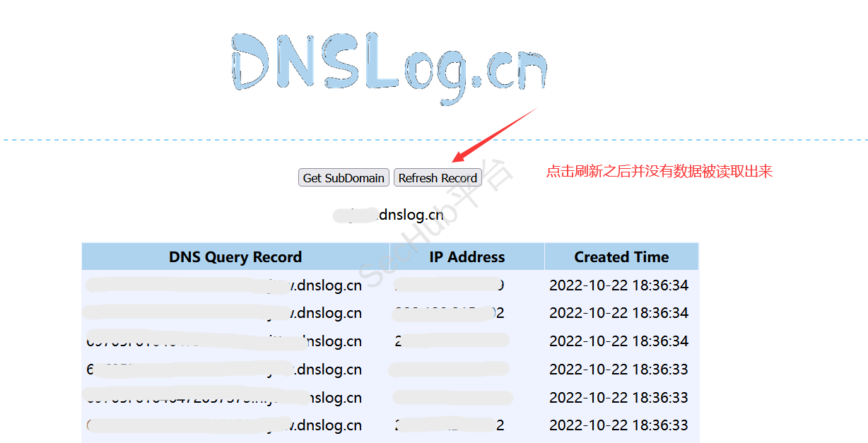This screenshot has width=868, height=443.
Task: Click the first row's created time 18:36:34
Action: pos(618,285)
